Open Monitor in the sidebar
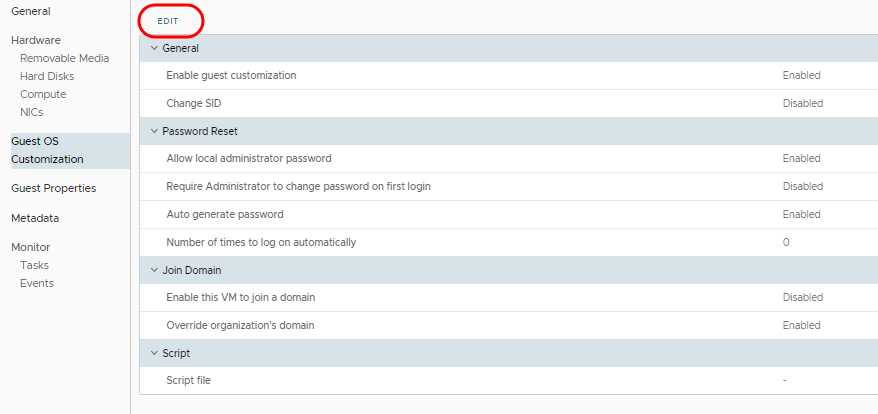This screenshot has width=878, height=414. (31, 247)
